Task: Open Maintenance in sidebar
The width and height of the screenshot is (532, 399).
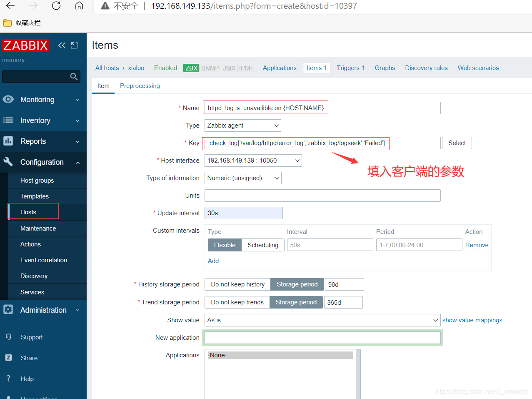Action: point(38,228)
